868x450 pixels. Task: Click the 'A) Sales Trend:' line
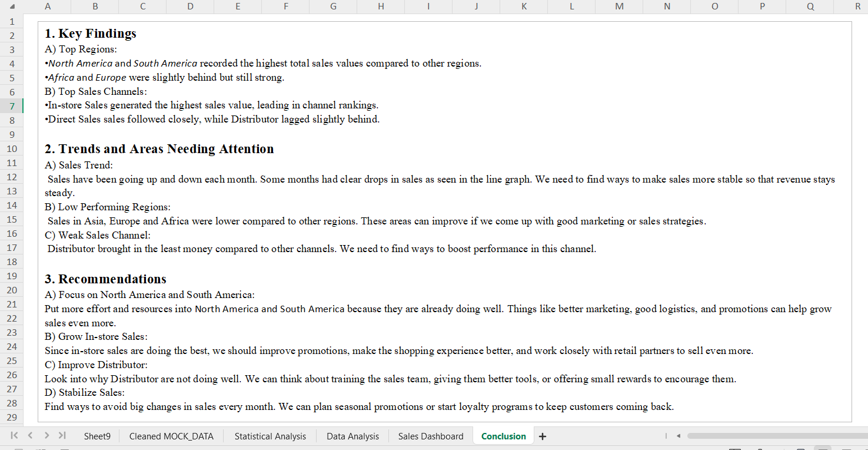tap(79, 165)
